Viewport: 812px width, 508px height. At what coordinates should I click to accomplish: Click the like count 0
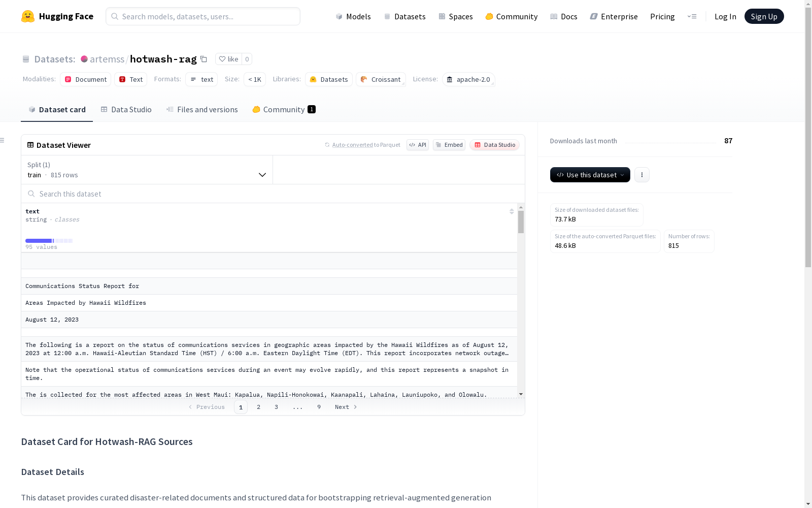coord(247,59)
